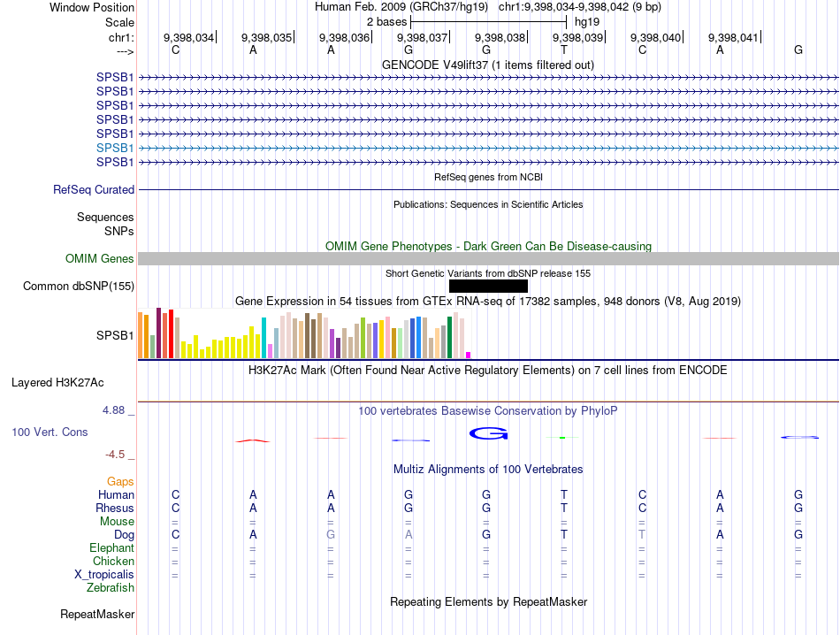Click the RepeatMasker track label

coord(97,614)
